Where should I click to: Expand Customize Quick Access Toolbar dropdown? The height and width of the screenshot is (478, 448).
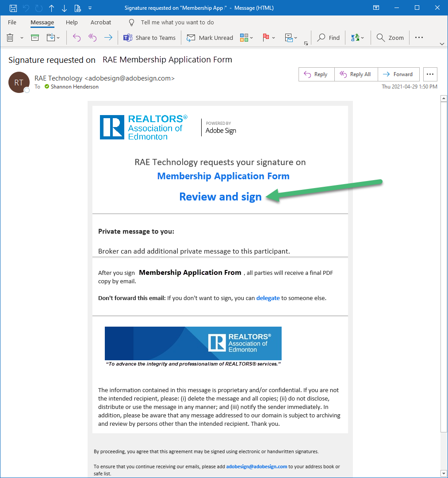pos(90,8)
